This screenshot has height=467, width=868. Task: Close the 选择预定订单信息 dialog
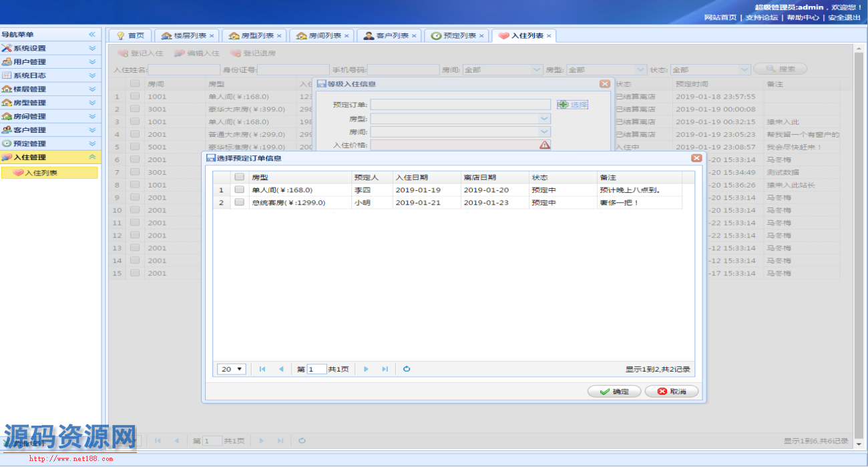[696, 158]
